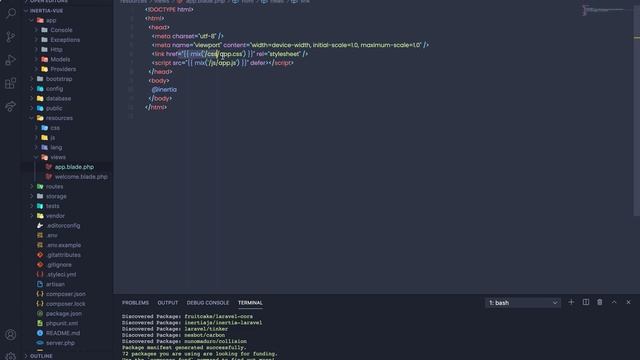Viewport: 640px width, 360px height.
Task: Maximize the panel with the up chevron
Action: coord(614,302)
